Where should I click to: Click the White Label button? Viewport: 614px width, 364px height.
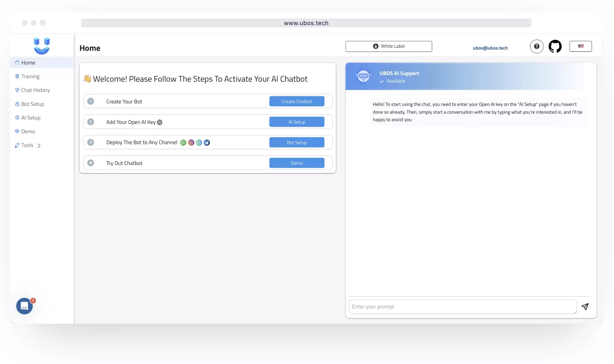pos(389,46)
